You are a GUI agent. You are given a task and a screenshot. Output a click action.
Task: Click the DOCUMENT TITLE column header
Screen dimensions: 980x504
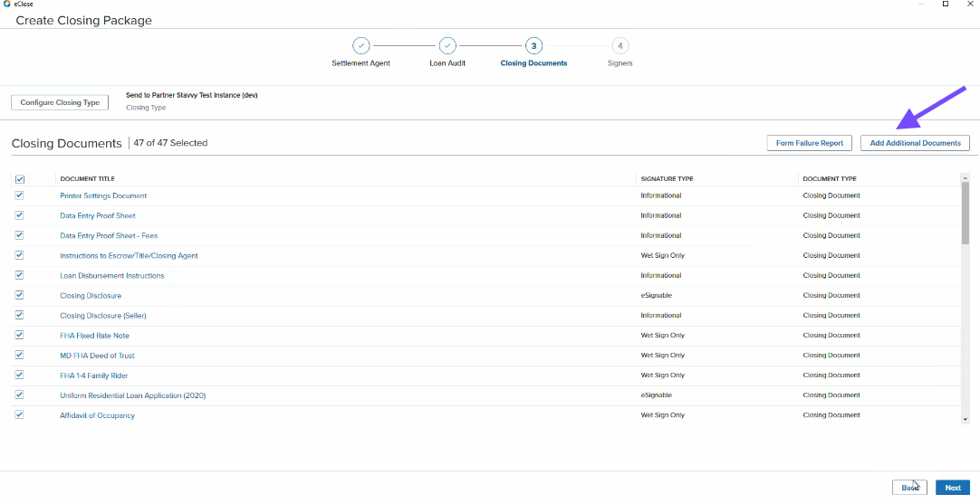(87, 179)
